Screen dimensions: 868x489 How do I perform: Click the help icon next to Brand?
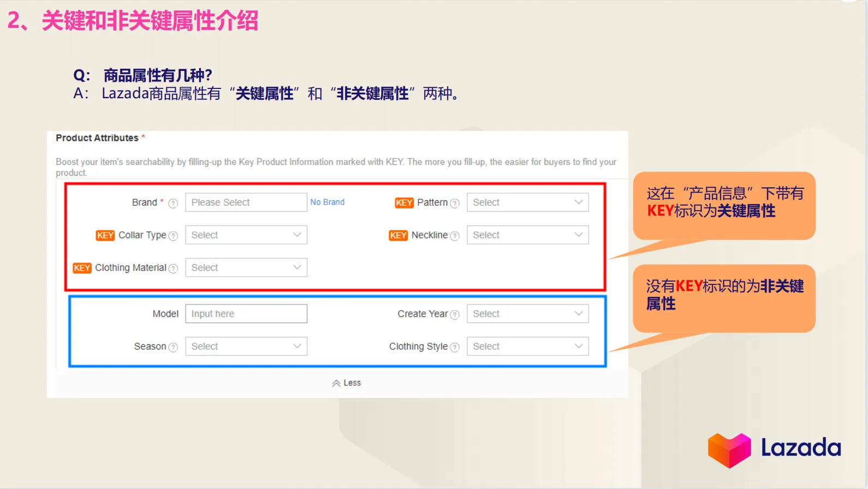tap(173, 204)
